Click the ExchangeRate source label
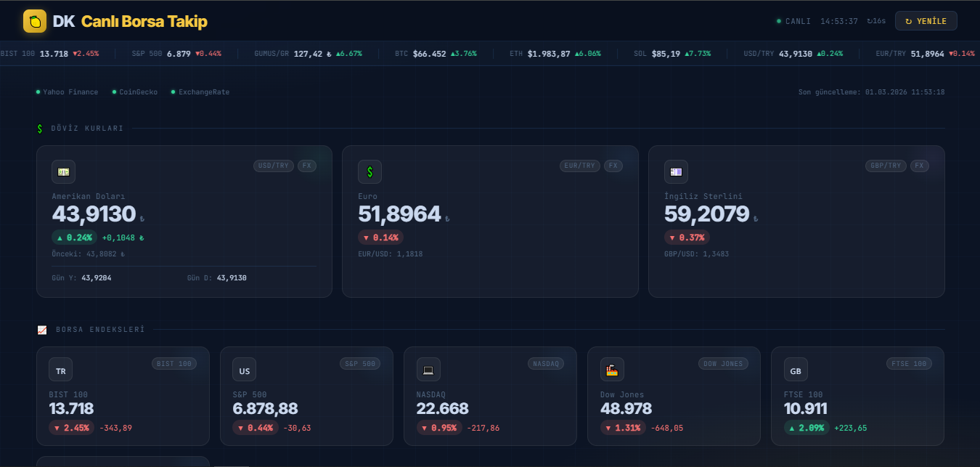The height and width of the screenshot is (467, 980). [200, 92]
